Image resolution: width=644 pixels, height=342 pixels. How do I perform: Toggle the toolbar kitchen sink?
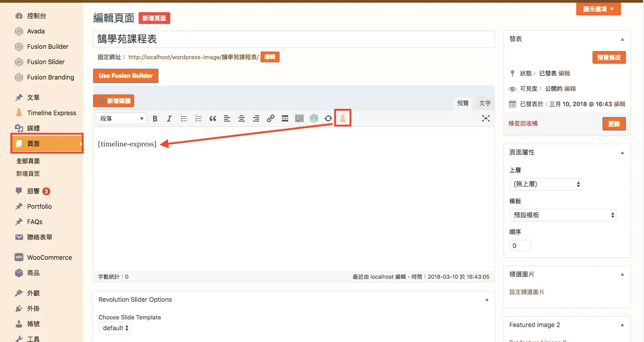(x=299, y=119)
